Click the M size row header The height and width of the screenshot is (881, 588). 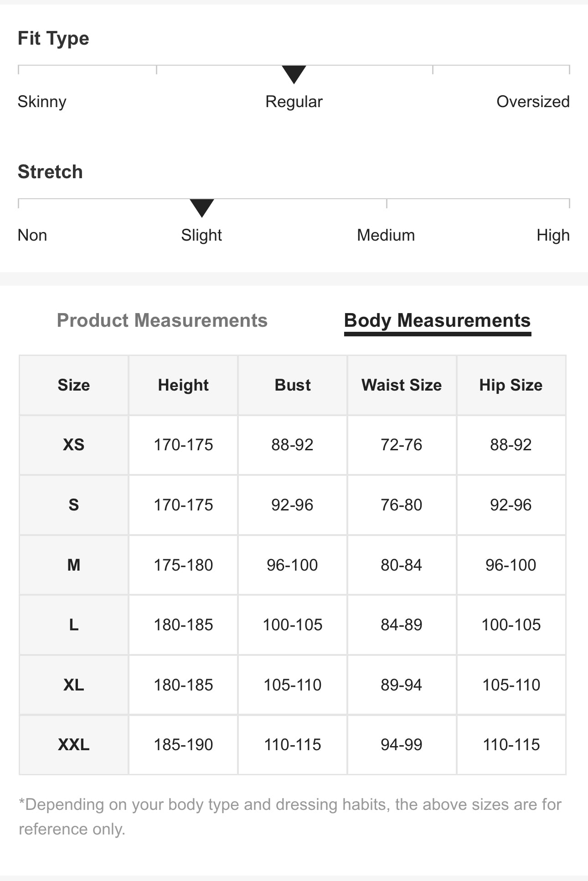click(x=74, y=565)
